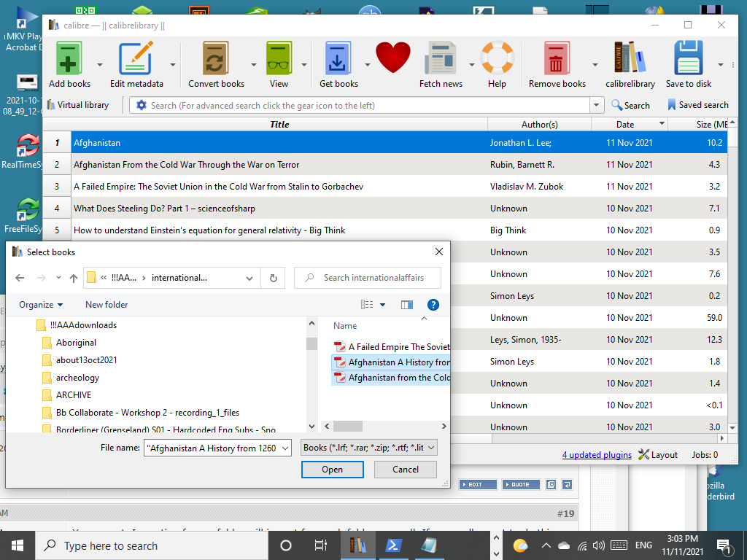747x560 pixels.
Task: Click the Save to disk icon
Action: pyautogui.click(x=688, y=58)
